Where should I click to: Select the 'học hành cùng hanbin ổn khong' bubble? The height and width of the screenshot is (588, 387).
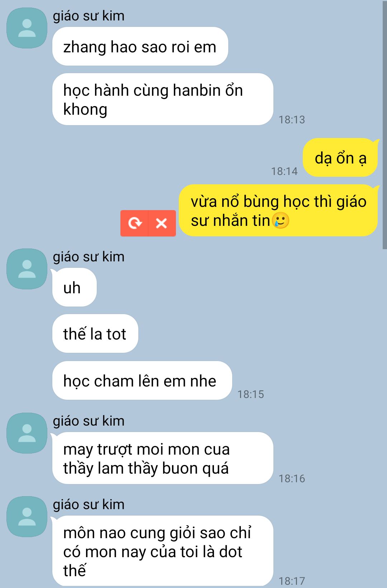(x=163, y=99)
